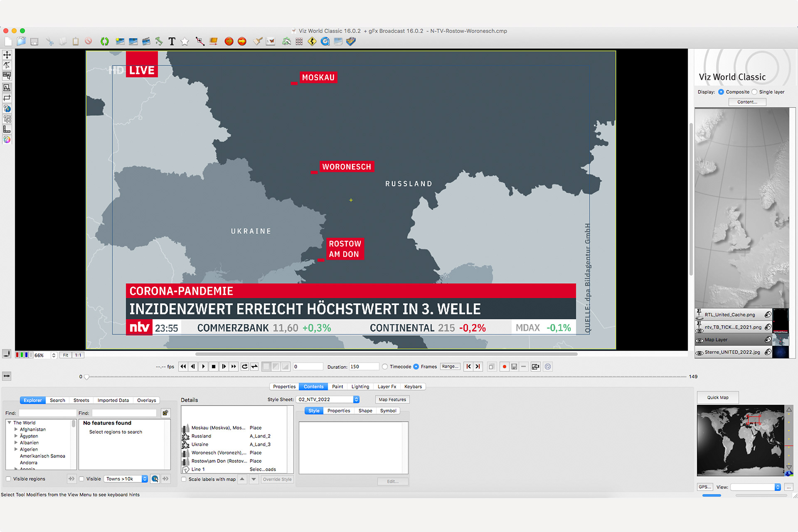Image resolution: width=798 pixels, height=532 pixels.
Task: Click the timeline slider handle at frame 0
Action: [86, 377]
